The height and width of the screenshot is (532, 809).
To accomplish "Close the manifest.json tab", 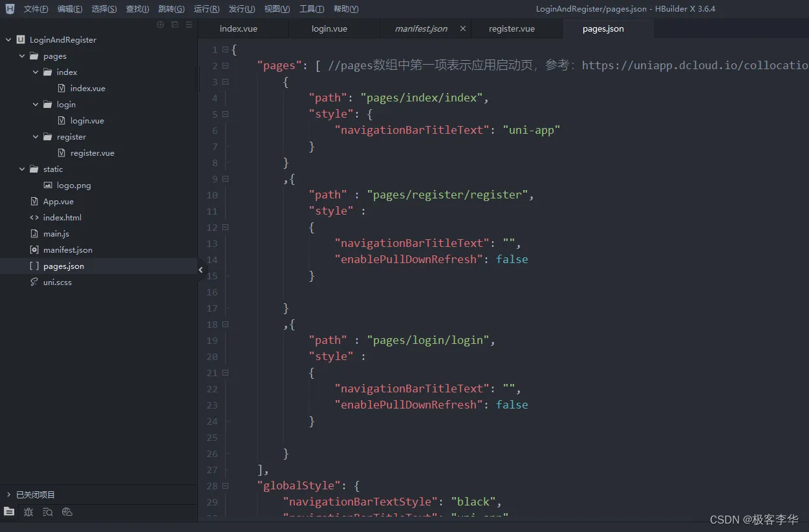I will tap(462, 29).
